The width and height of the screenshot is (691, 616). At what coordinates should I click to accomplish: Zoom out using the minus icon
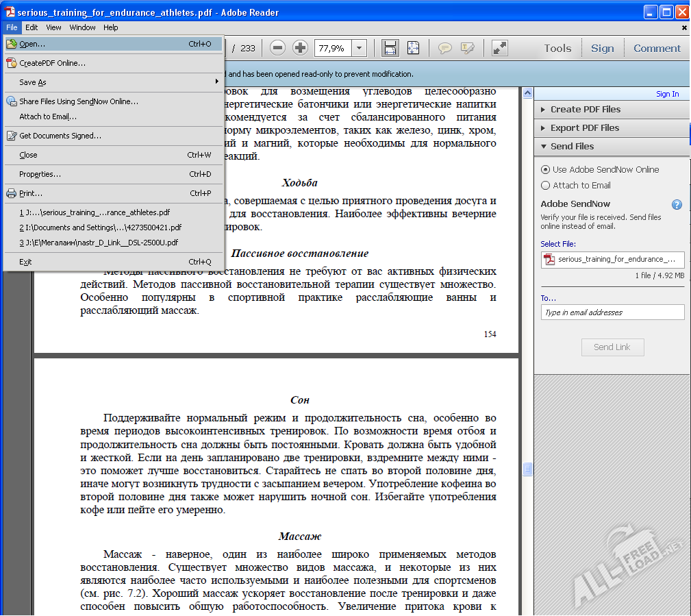click(277, 48)
